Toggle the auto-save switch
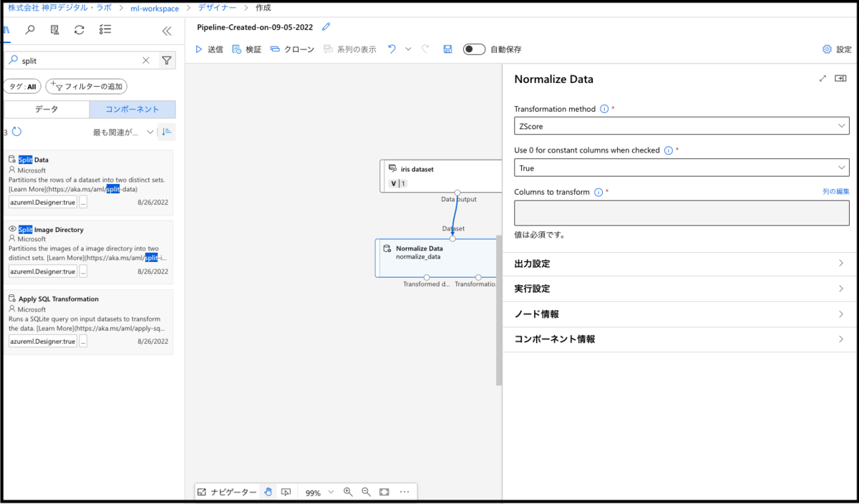 pyautogui.click(x=474, y=49)
